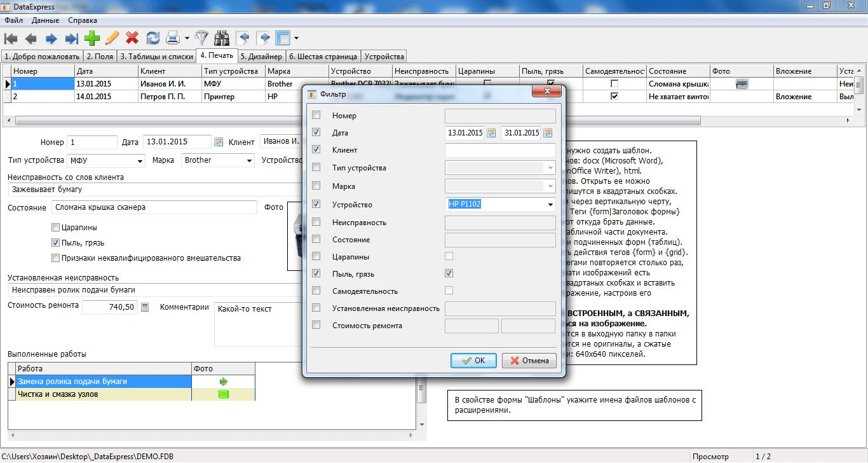Click the binoculars search icon
Image resolution: width=868 pixels, height=463 pixels.
222,38
